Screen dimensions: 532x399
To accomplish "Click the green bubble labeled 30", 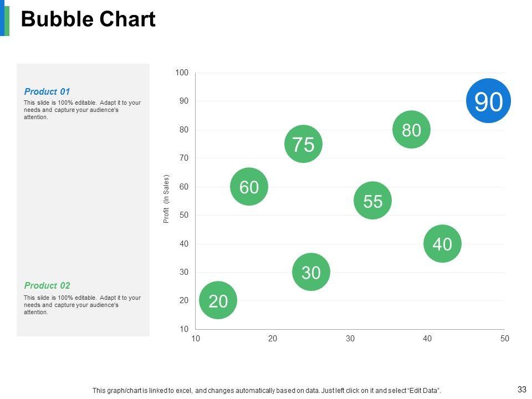I will [x=311, y=272].
